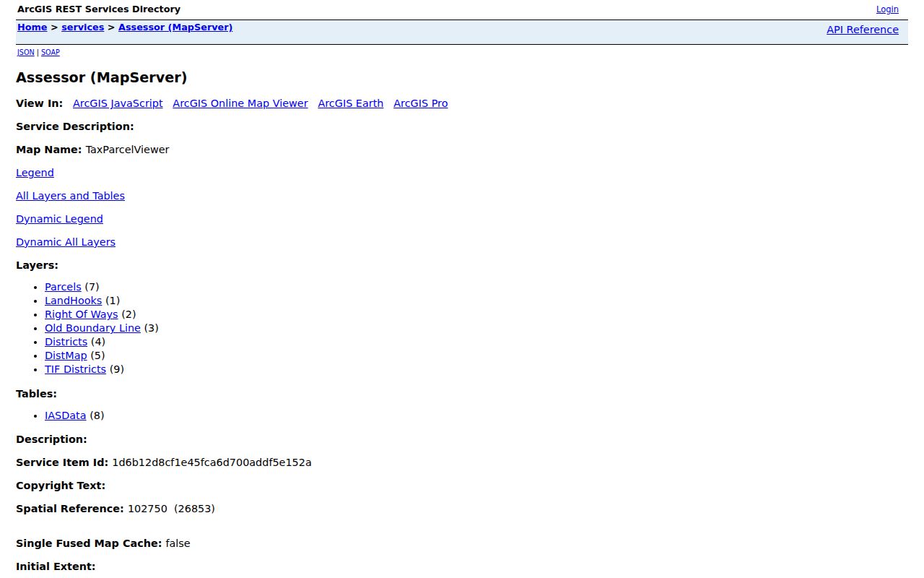The height and width of the screenshot is (578, 924).
Task: Open ArcGIS Online Map Viewer
Action: [x=240, y=103]
